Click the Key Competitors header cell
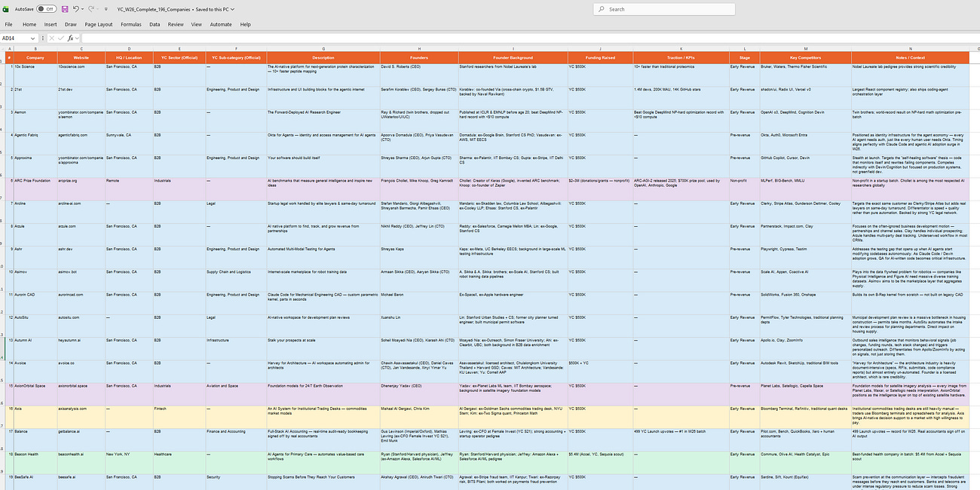This screenshot has height=490, width=980. (805, 57)
